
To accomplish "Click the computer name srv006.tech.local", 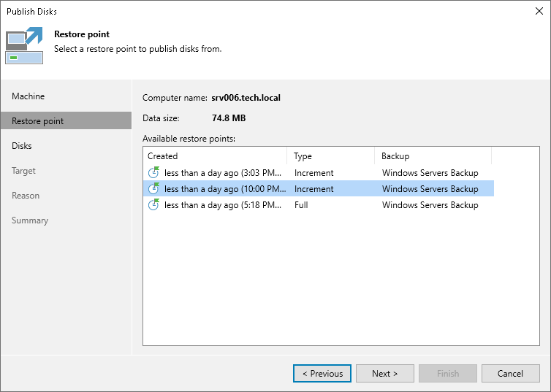I will coord(246,98).
